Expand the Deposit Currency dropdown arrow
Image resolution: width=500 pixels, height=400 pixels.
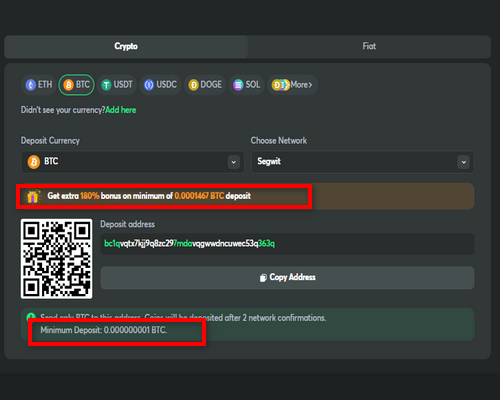pos(234,162)
